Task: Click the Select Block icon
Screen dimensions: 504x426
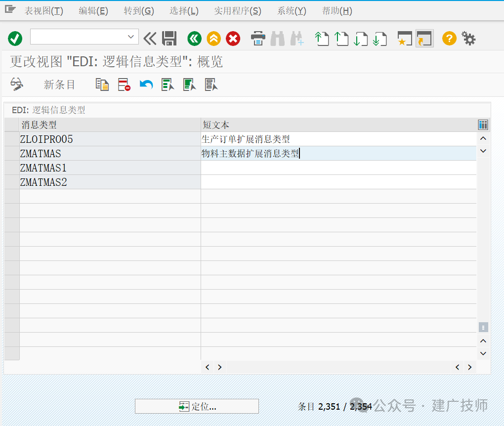Action: tap(190, 85)
